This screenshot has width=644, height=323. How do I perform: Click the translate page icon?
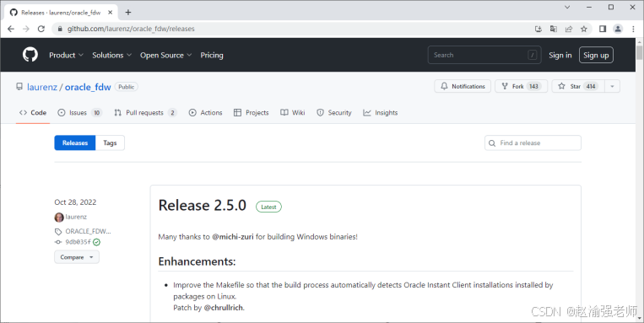[x=554, y=29]
